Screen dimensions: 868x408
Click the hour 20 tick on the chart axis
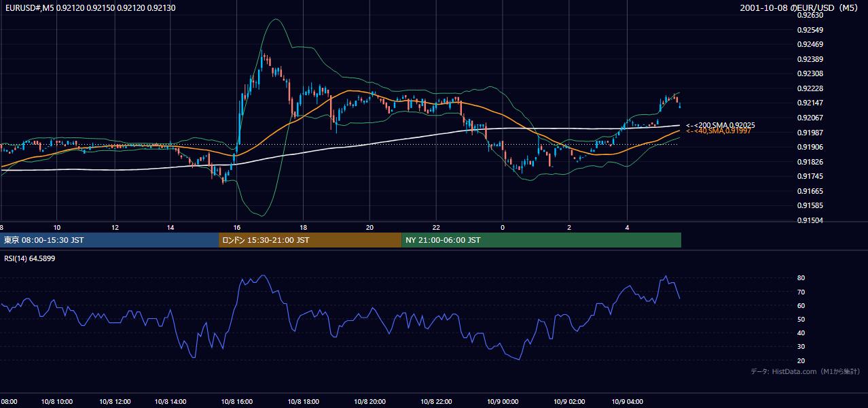pos(369,227)
